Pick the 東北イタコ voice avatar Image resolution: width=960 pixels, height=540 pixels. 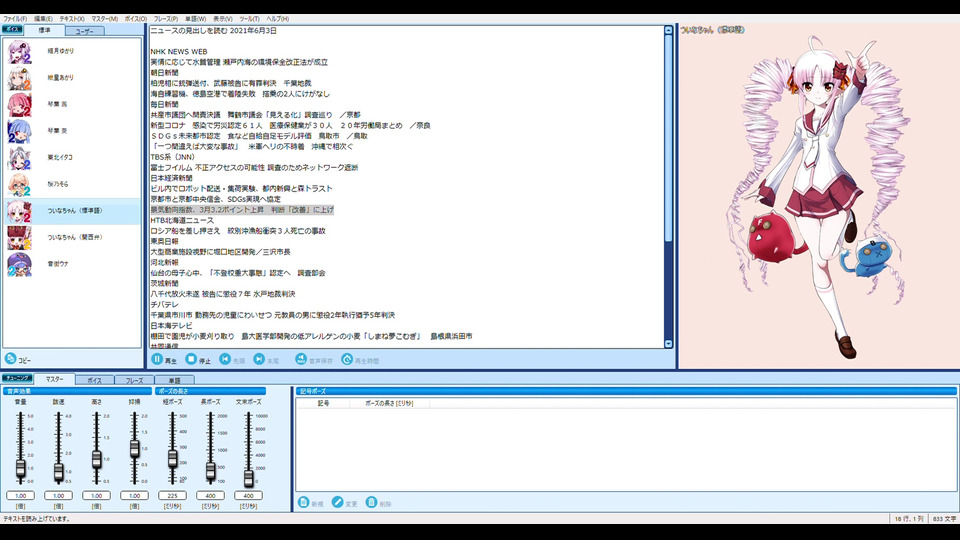19,158
